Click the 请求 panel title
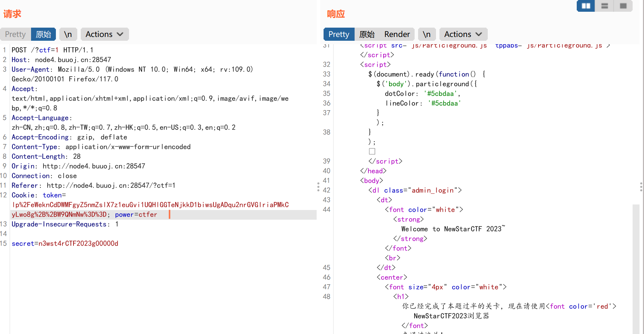 [12, 14]
